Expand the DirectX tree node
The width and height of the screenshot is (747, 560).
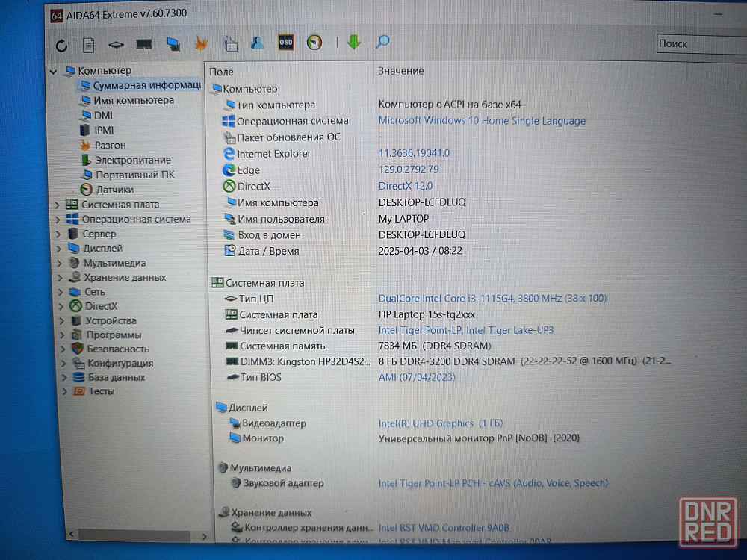click(61, 306)
